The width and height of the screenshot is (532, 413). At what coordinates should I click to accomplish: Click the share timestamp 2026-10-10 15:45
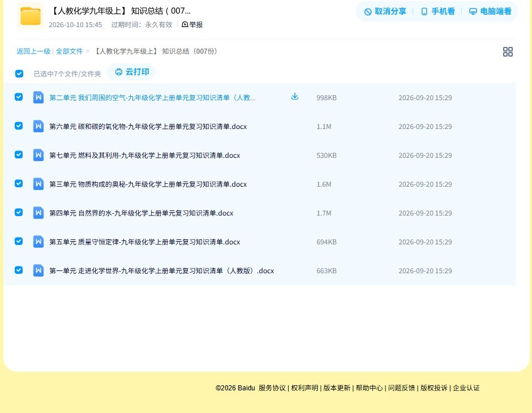click(75, 25)
